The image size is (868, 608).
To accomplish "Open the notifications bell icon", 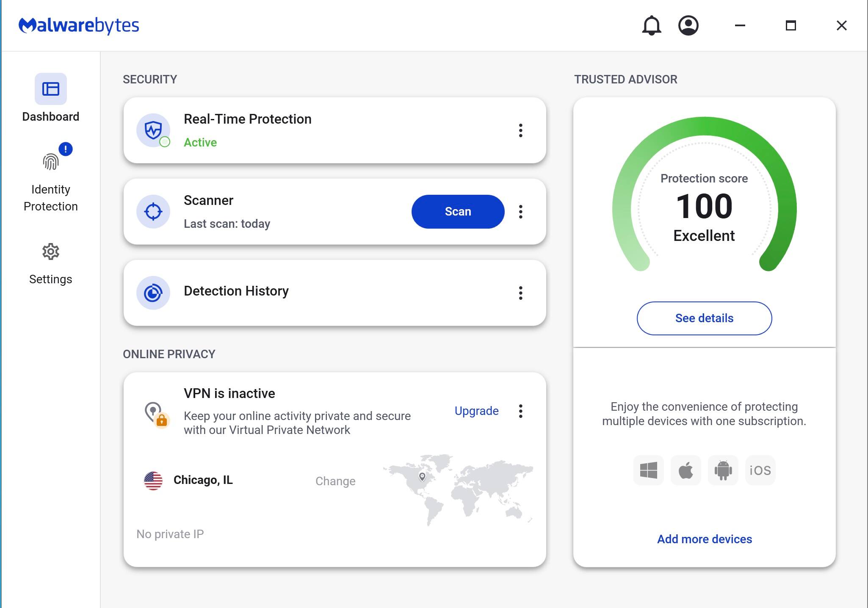I will (651, 25).
